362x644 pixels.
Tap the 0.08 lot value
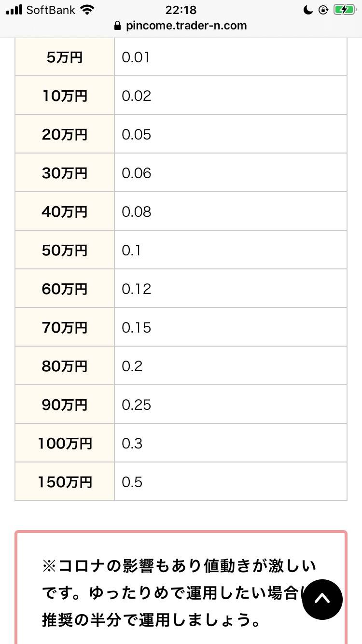[x=137, y=211]
